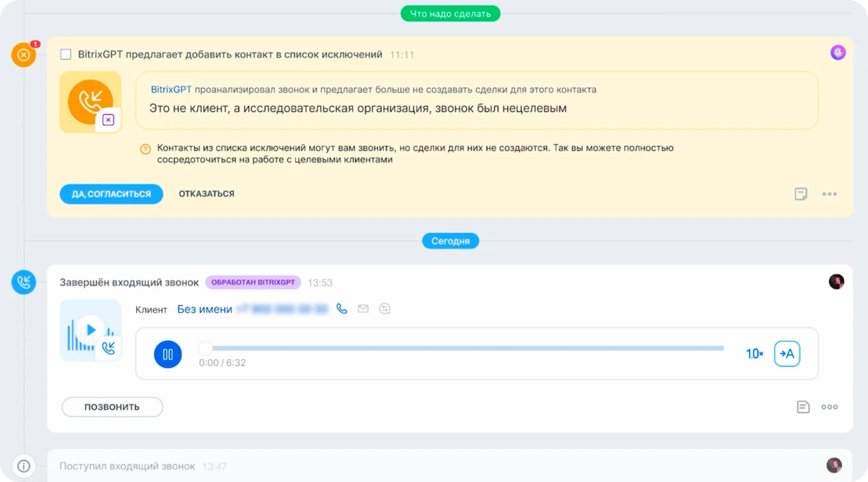Play the recording from the audio waveform thumbnail
The image size is (868, 482).
pyautogui.click(x=90, y=330)
